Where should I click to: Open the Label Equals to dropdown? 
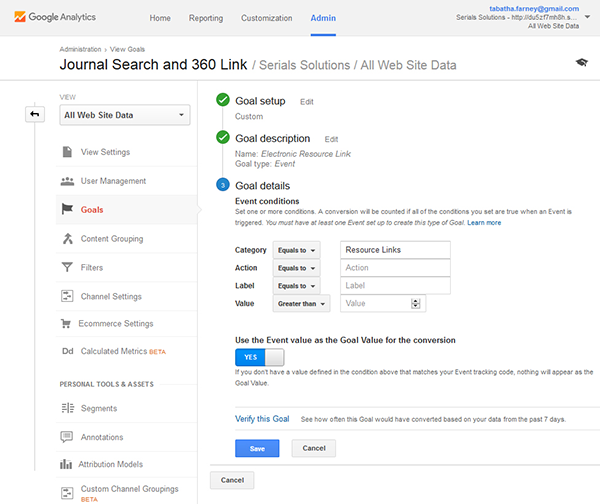(297, 286)
